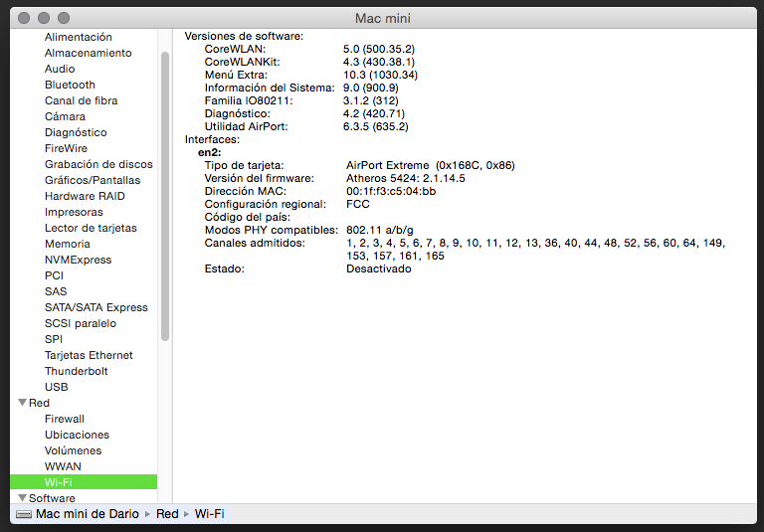Click Utilidad AirPort version 6.3.5 (635.2)
The width and height of the screenshot is (764, 532).
pos(375,126)
